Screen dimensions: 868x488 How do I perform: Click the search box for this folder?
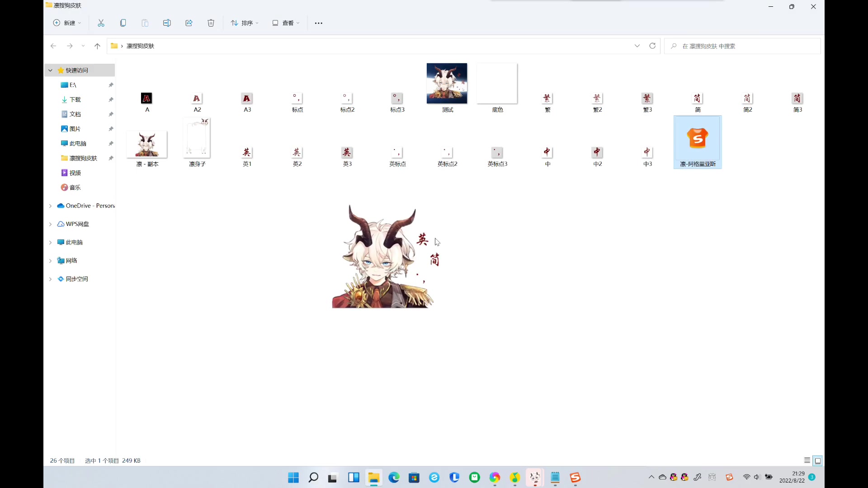point(741,46)
